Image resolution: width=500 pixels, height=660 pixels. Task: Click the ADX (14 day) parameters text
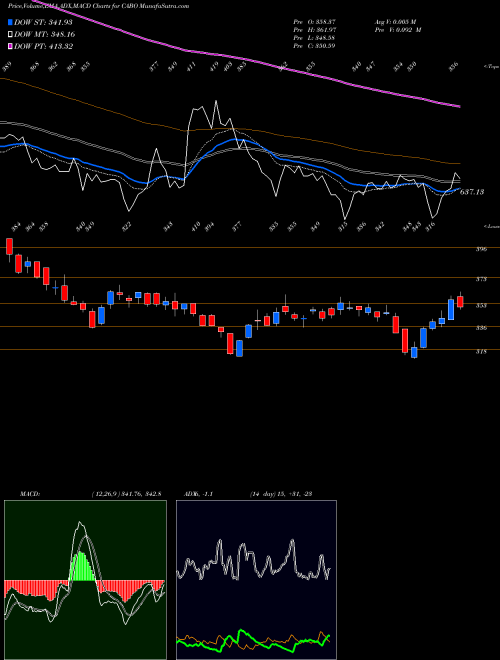pyautogui.click(x=280, y=494)
